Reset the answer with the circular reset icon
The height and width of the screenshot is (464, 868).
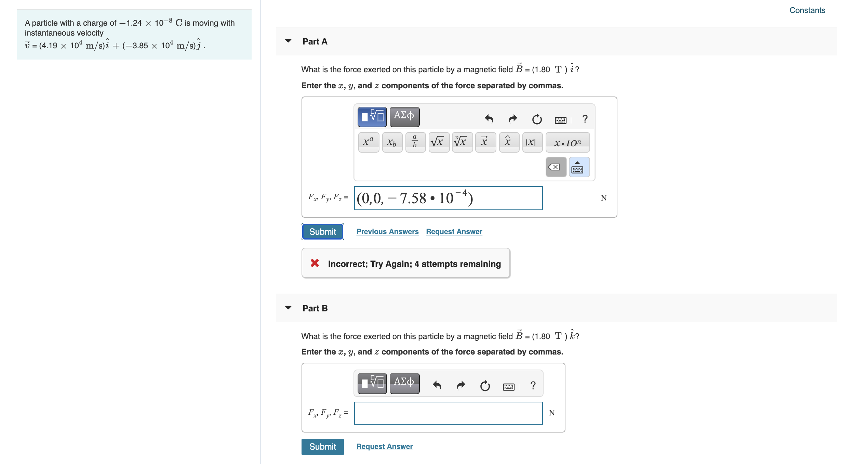tap(537, 119)
